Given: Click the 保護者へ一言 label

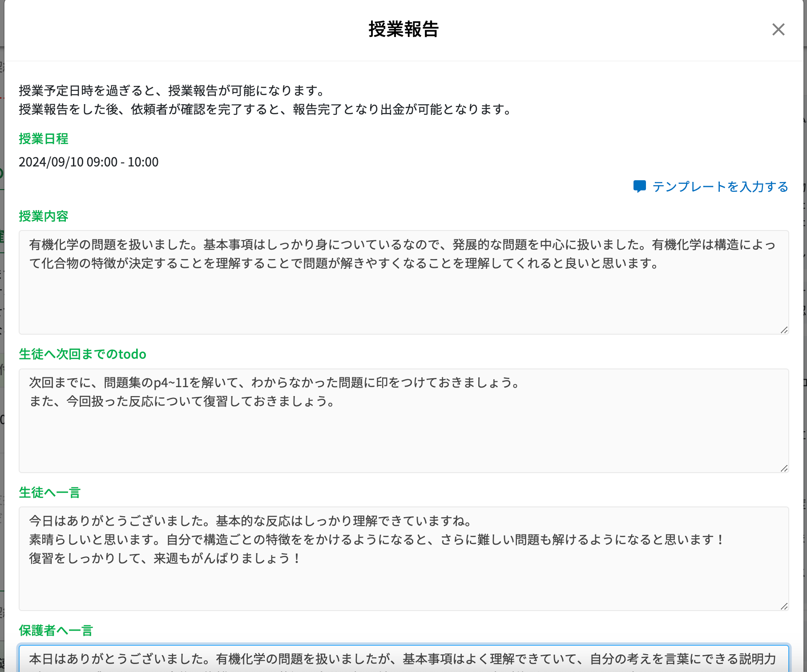Looking at the screenshot, I should (56, 630).
